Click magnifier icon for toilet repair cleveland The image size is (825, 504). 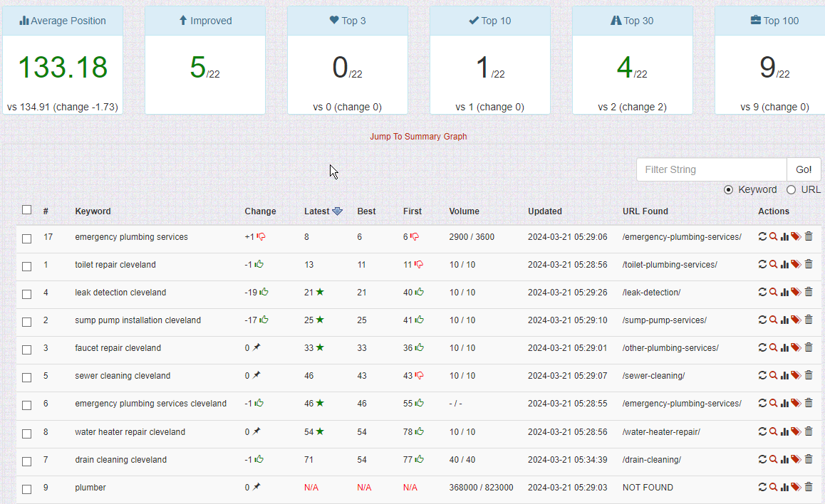coord(773,265)
